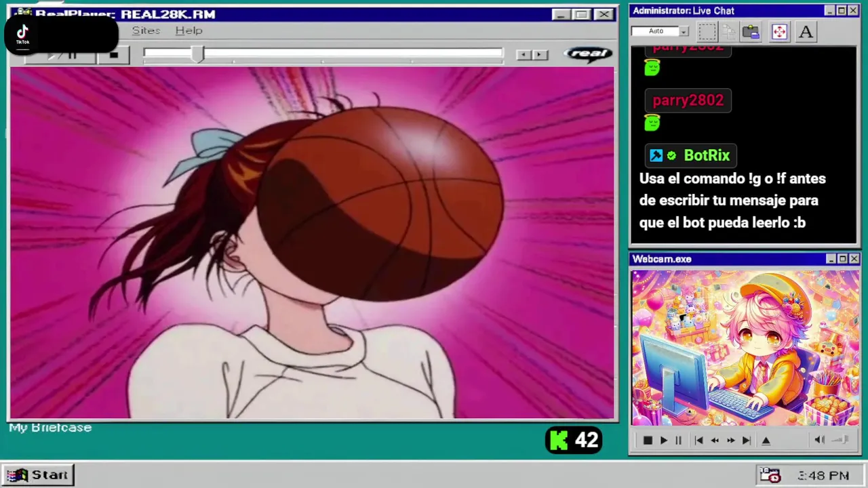
Task: Click skip to start in Webcam.exe
Action: [698, 441]
